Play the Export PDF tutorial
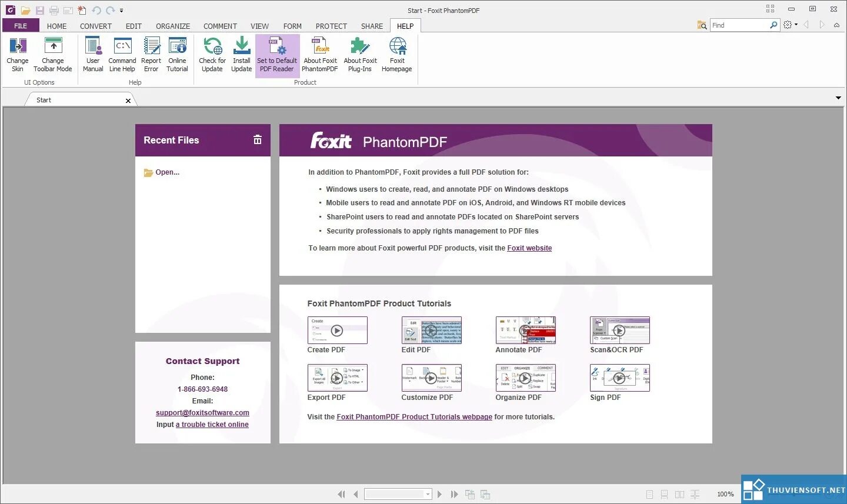The height and width of the screenshot is (504, 847). [337, 378]
